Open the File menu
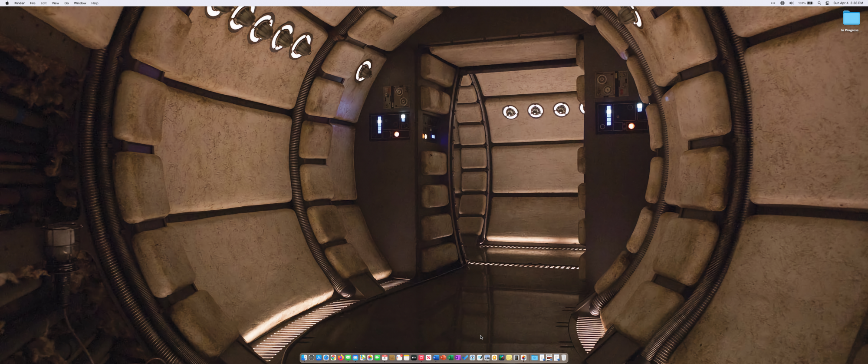This screenshot has width=868, height=364. 33,3
